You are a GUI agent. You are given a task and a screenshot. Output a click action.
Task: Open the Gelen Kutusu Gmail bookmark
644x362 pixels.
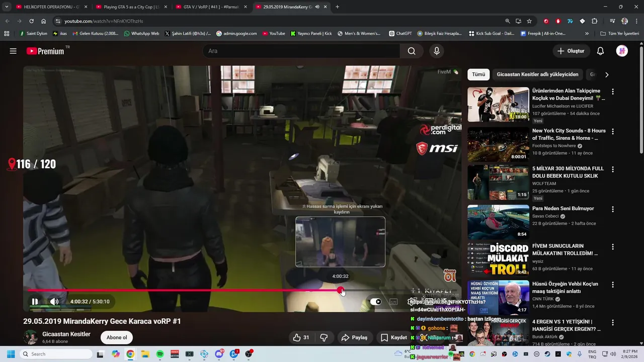(x=96, y=34)
